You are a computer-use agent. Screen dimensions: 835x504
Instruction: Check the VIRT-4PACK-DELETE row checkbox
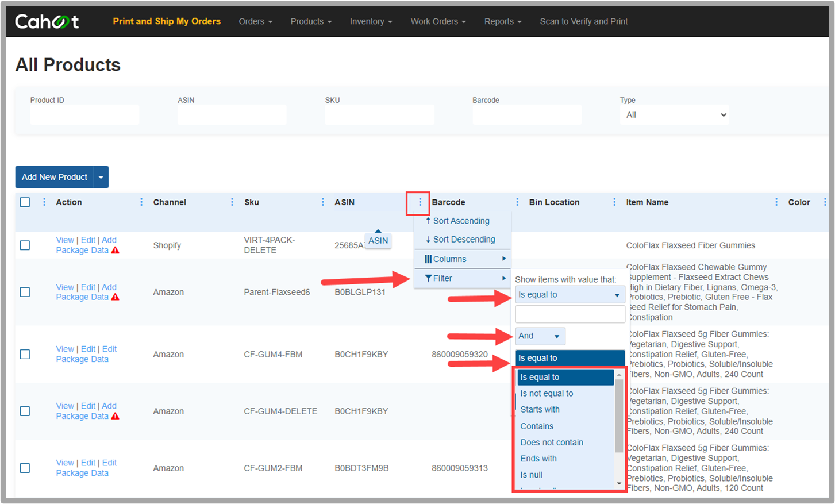pos(25,245)
